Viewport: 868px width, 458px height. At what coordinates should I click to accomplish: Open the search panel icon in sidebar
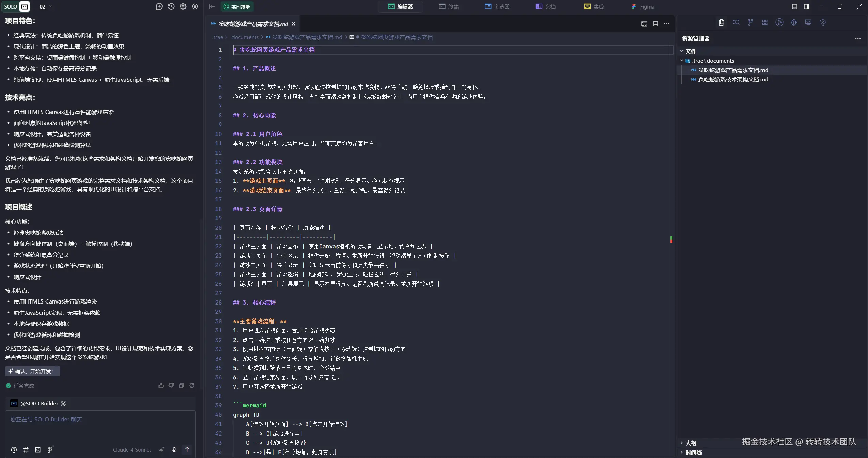pos(736,22)
